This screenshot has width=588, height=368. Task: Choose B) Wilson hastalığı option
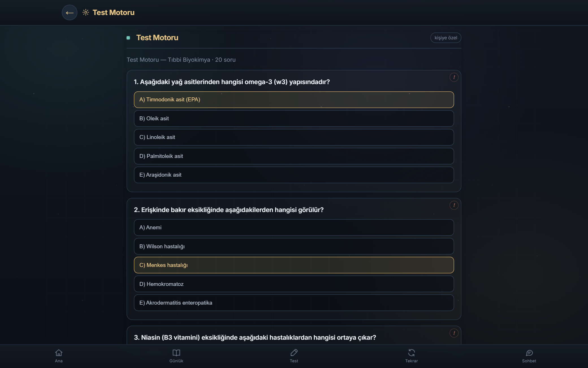[x=294, y=246]
